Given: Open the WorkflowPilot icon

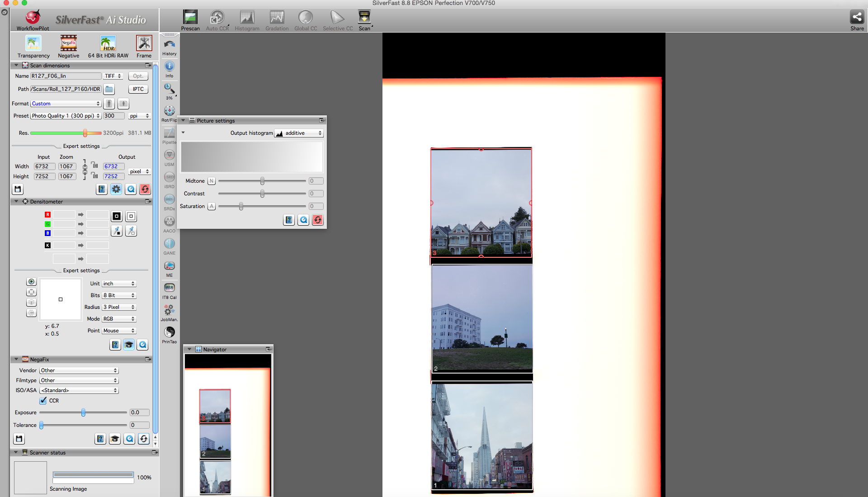Looking at the screenshot, I should 33,20.
